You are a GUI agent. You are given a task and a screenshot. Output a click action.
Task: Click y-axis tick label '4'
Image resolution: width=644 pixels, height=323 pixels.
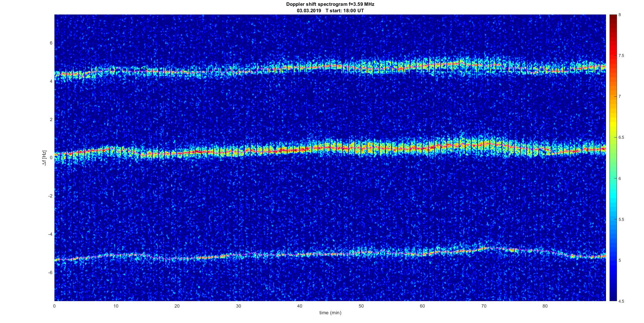[51, 81]
